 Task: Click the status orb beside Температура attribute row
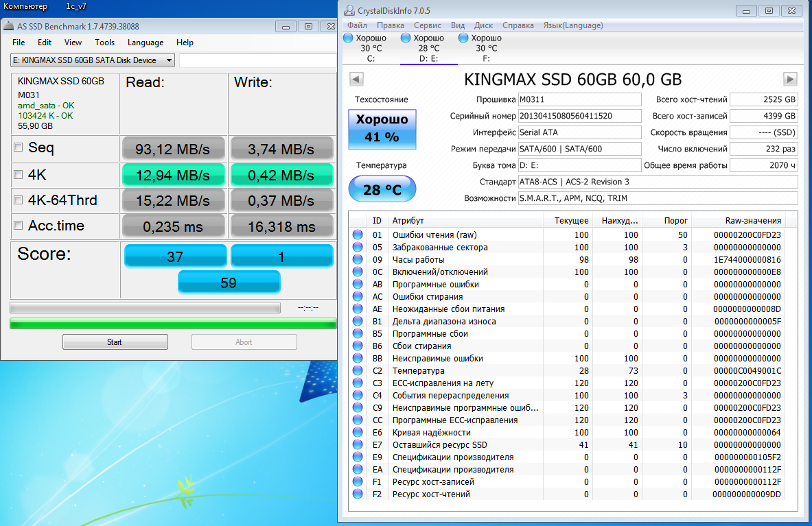click(358, 371)
